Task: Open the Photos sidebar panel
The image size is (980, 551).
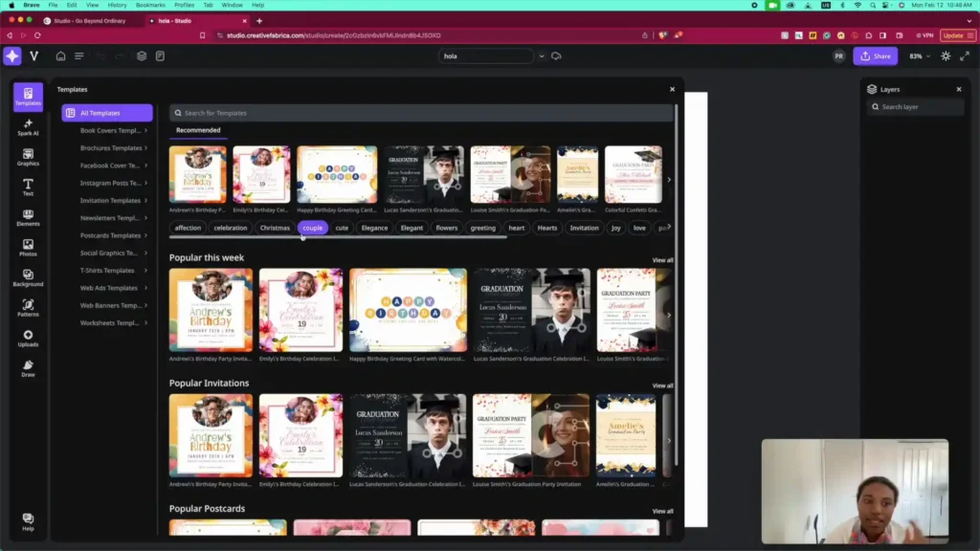Action: pyautogui.click(x=28, y=248)
